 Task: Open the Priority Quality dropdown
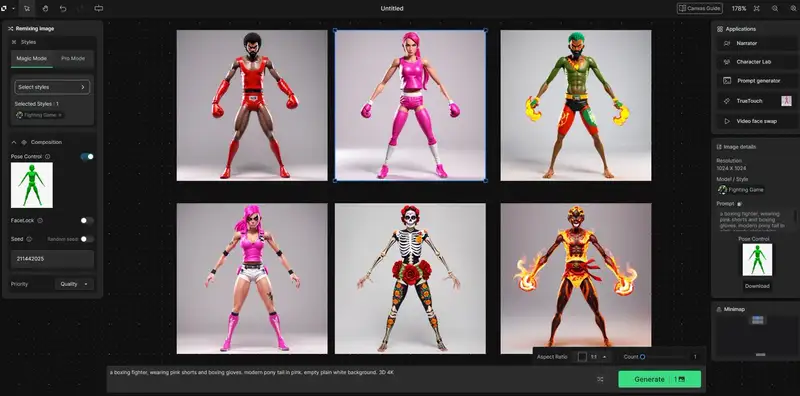(x=74, y=284)
